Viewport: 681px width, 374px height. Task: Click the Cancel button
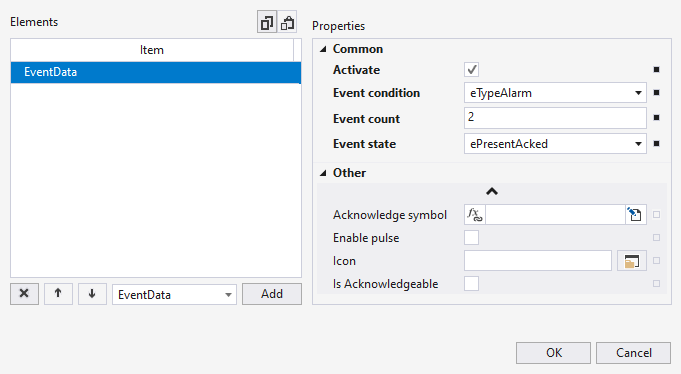tap(634, 353)
